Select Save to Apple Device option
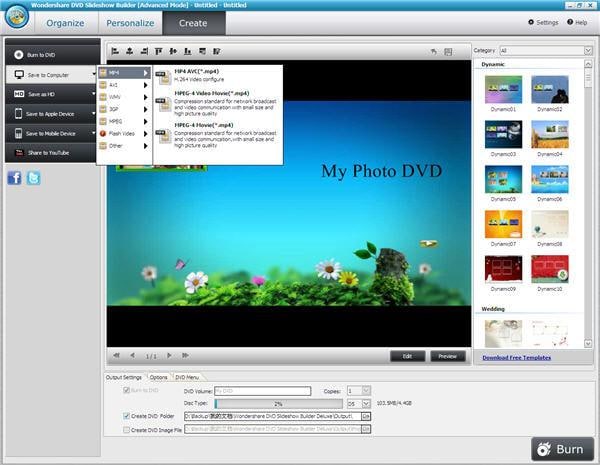This screenshot has height=465, width=600. (x=53, y=114)
